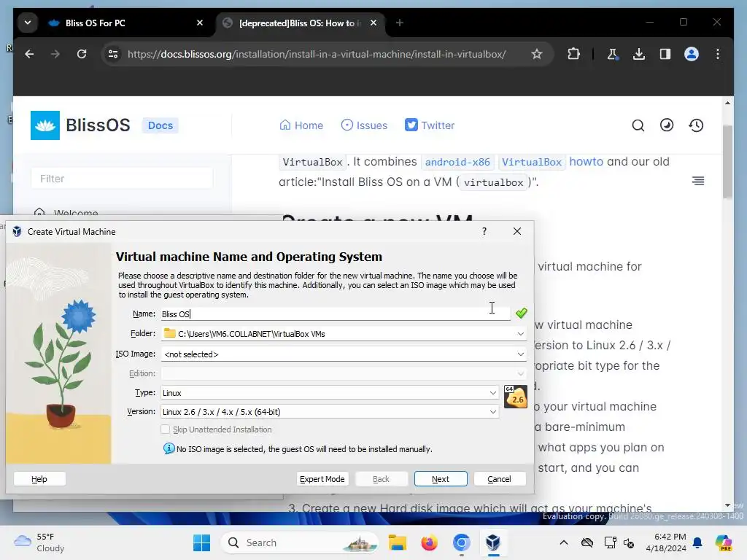Close the Bliss OS For PC tab
747x560 pixels.
(200, 23)
